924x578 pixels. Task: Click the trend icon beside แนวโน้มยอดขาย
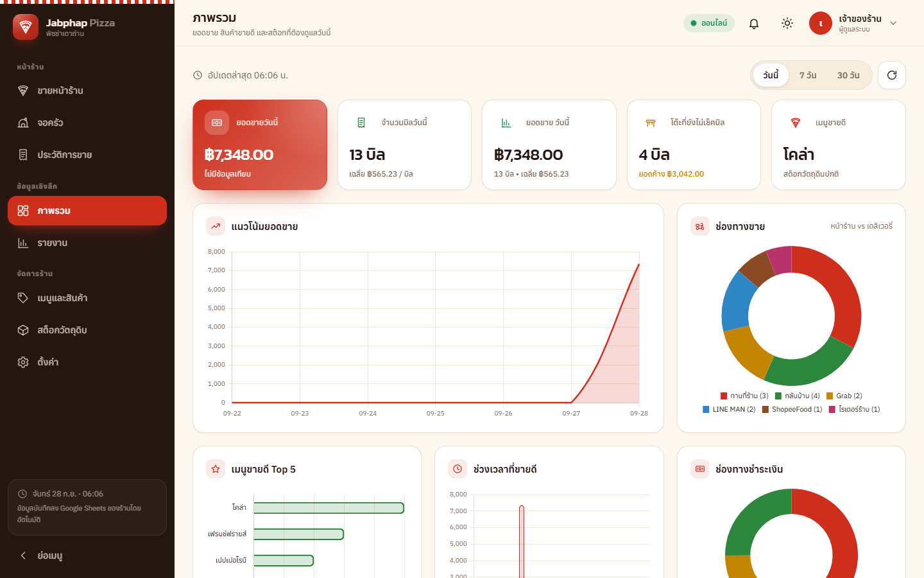216,226
